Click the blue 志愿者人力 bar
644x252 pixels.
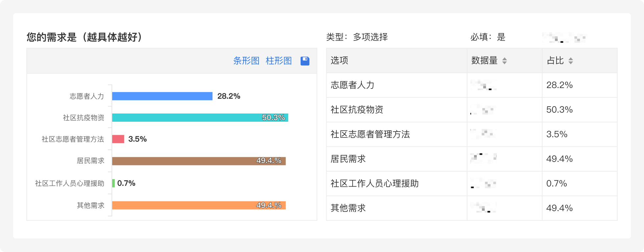coord(162,96)
